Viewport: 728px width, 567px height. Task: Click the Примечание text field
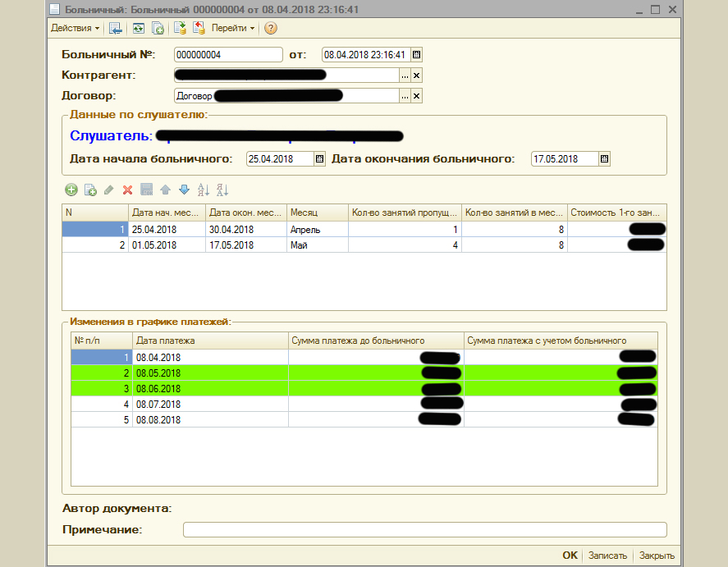(424, 530)
